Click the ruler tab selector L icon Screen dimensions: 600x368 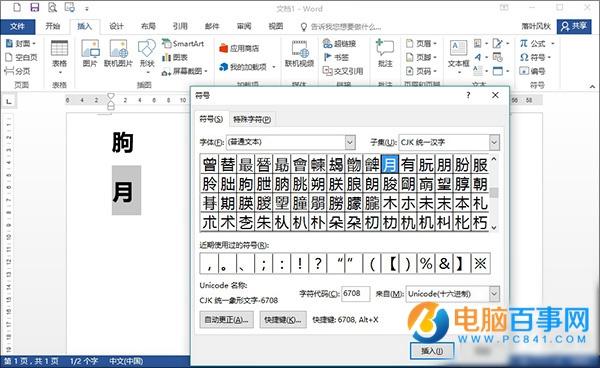point(9,101)
